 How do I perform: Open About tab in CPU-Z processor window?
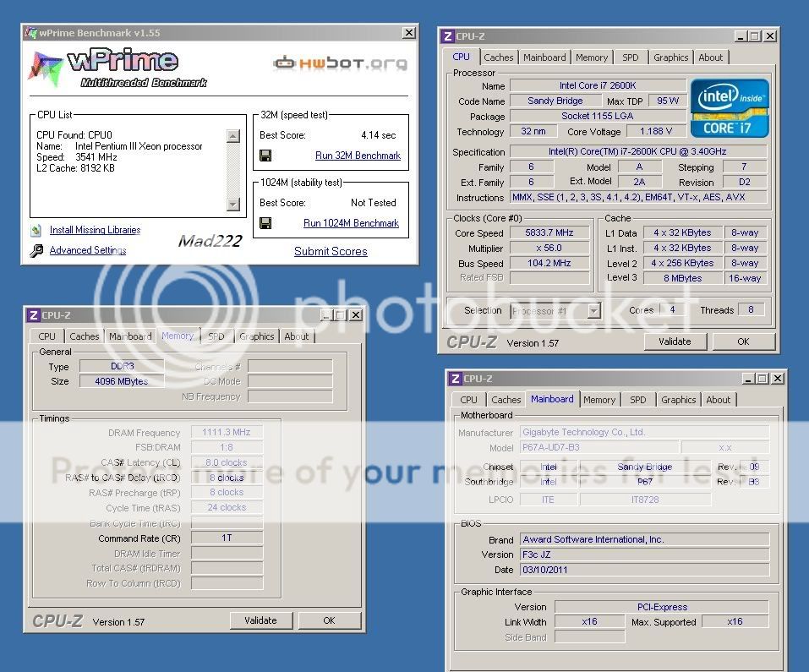710,57
